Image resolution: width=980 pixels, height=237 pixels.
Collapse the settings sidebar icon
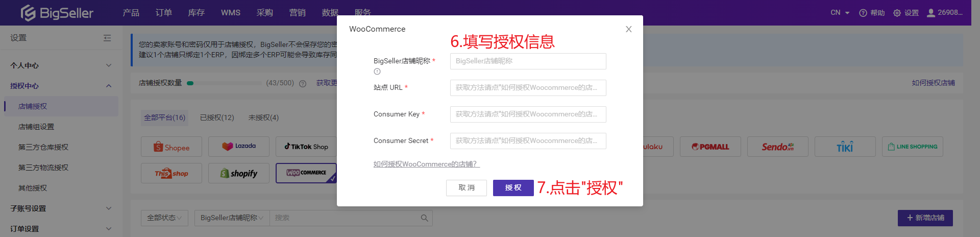[x=107, y=38]
